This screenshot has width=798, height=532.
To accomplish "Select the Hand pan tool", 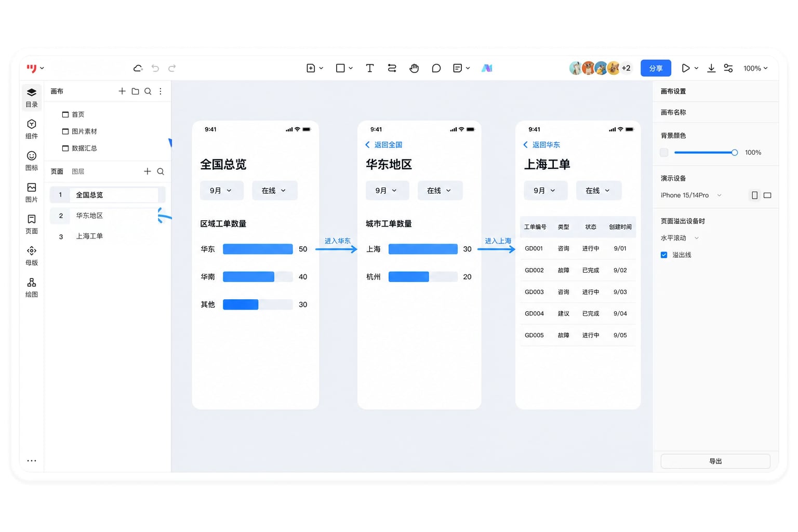I will (414, 68).
